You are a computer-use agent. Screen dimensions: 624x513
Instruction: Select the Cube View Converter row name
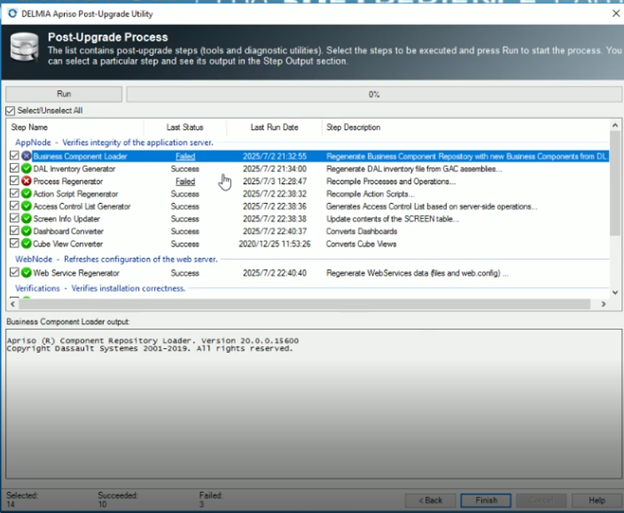point(68,244)
